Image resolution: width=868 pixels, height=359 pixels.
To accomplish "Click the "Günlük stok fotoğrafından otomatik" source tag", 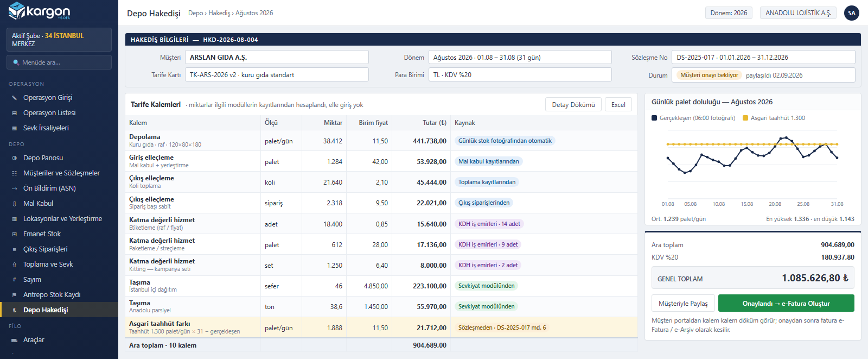I will point(505,141).
